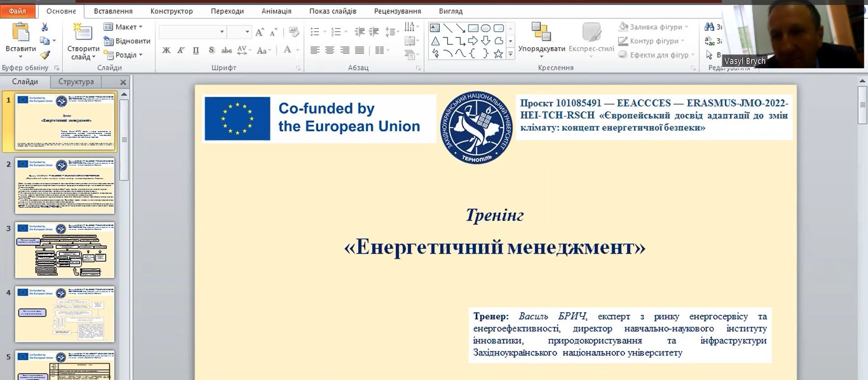Toggle text shadow (S)
The height and width of the screenshot is (380, 868).
coord(211,50)
